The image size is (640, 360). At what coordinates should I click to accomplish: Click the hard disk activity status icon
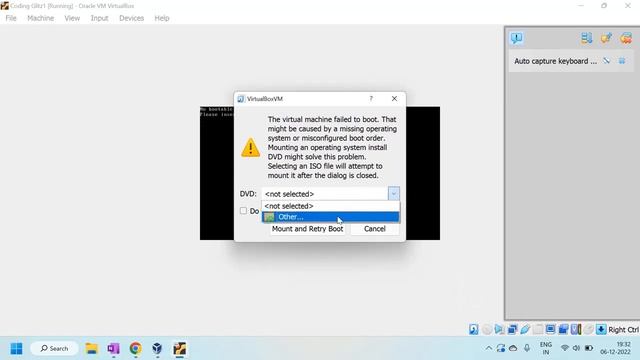tap(473, 329)
